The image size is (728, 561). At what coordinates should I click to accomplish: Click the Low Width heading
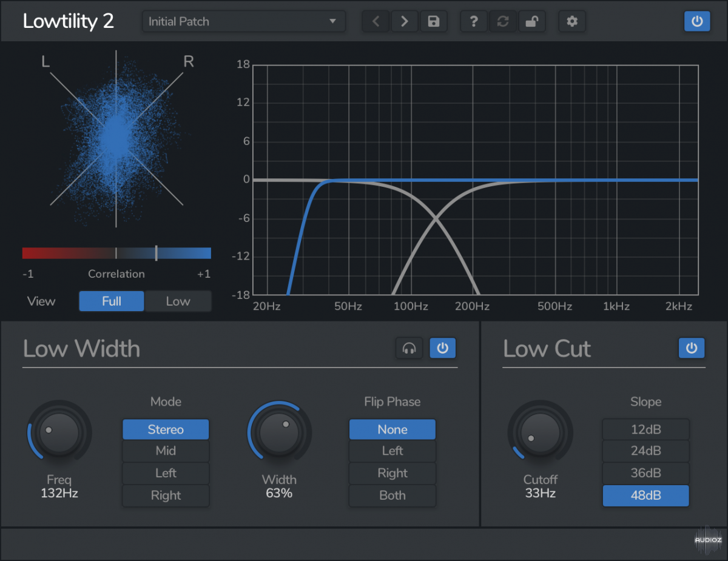(81, 349)
